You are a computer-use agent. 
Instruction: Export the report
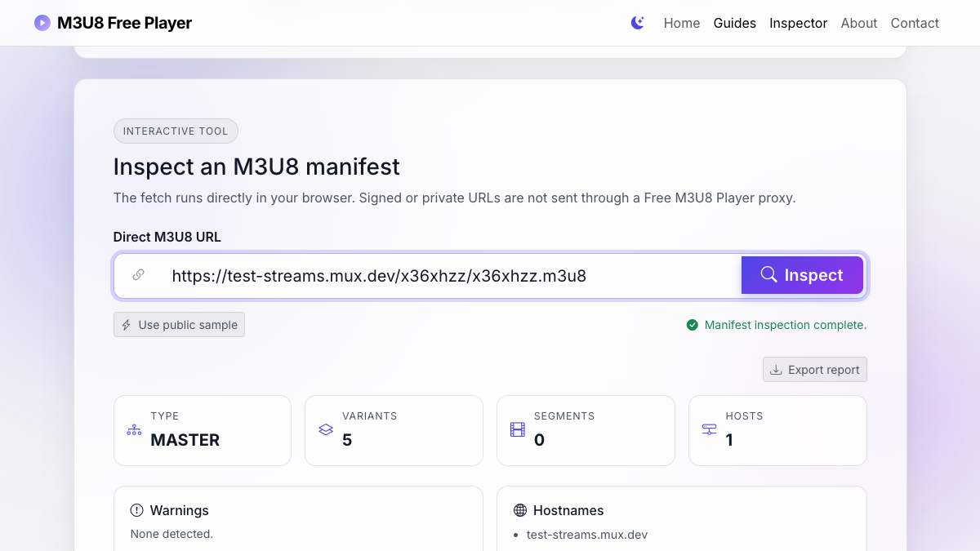pyautogui.click(x=815, y=370)
